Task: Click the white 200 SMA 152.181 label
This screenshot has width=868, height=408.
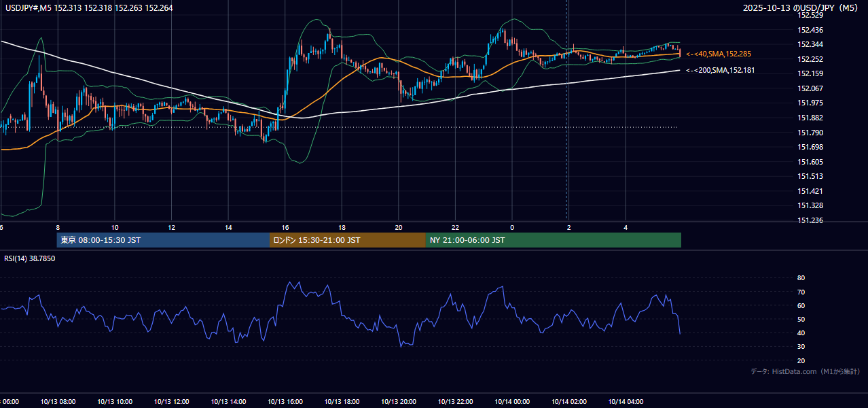Action: [720, 70]
